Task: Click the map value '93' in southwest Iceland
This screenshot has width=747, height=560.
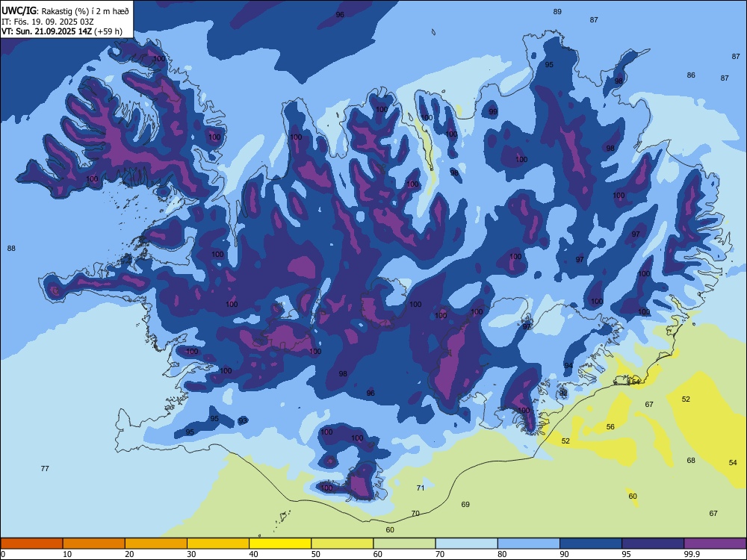Action: click(x=243, y=420)
